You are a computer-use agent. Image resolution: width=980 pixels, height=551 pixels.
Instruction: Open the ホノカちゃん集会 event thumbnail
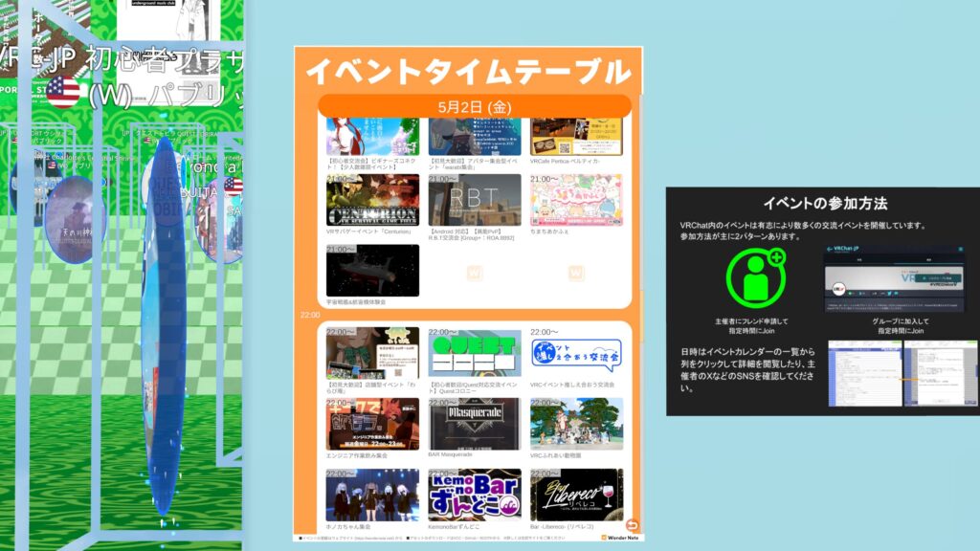372,496
